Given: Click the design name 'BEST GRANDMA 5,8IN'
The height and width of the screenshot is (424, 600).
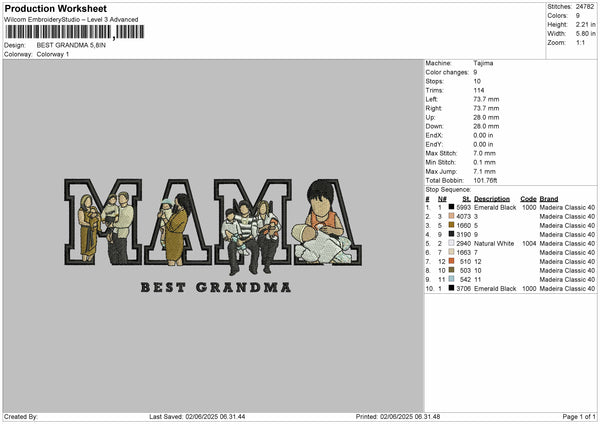Looking at the screenshot, I should point(71,45).
